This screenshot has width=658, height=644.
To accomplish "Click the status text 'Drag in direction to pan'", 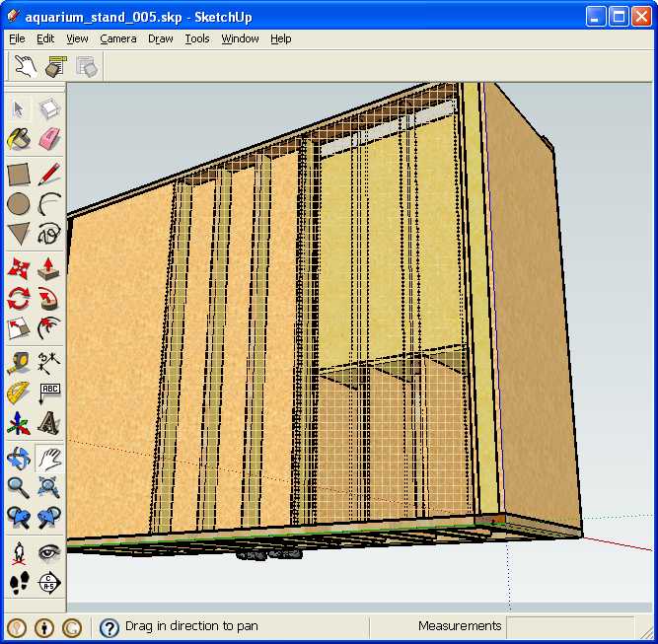I will click(x=191, y=626).
